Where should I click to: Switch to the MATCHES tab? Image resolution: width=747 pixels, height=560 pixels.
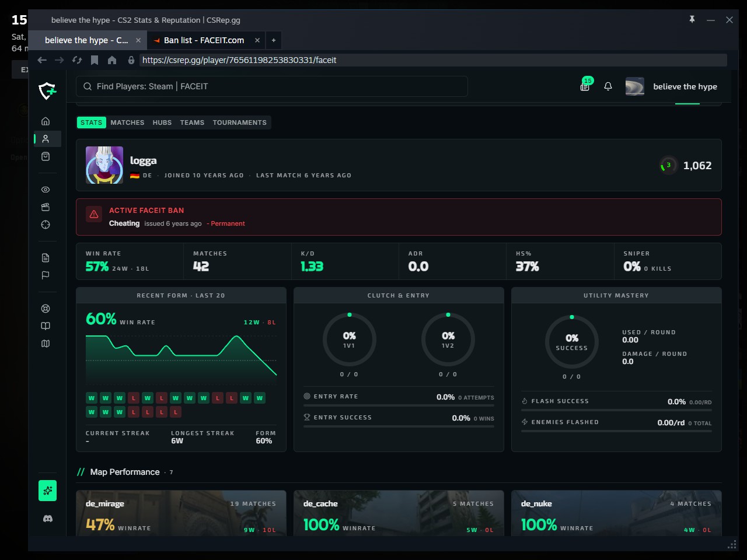[127, 123]
